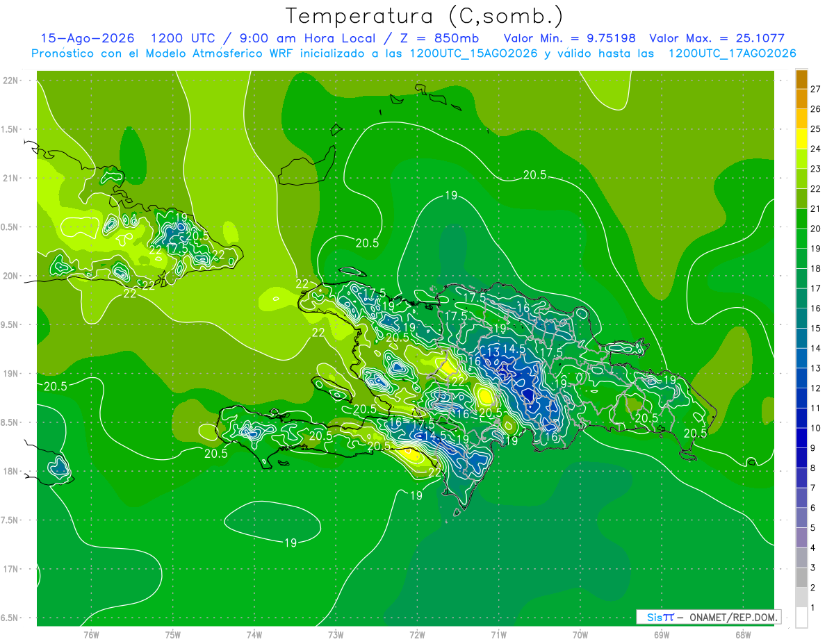The image size is (834, 644).
Task: Click the "21N" latitude axis label
Action: tap(10, 178)
